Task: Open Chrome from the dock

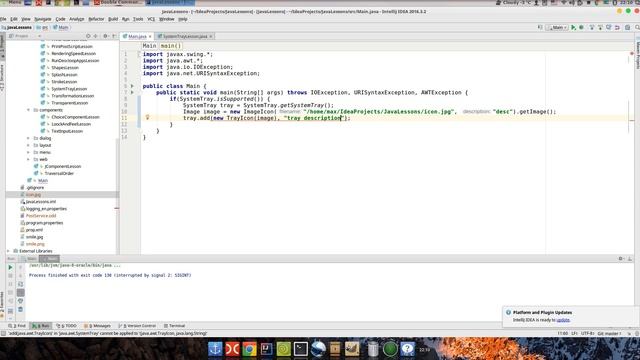Action: click(249, 349)
